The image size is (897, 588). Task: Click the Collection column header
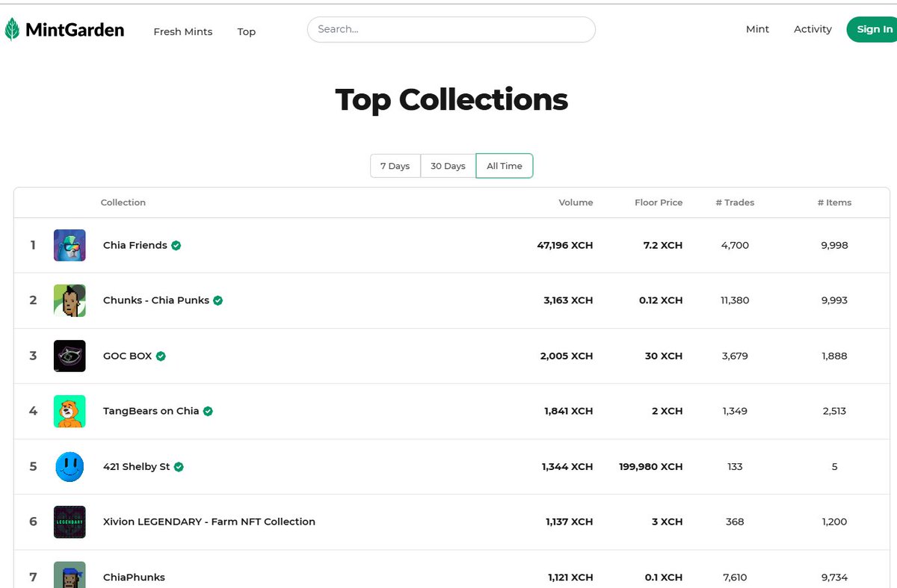[x=123, y=202]
